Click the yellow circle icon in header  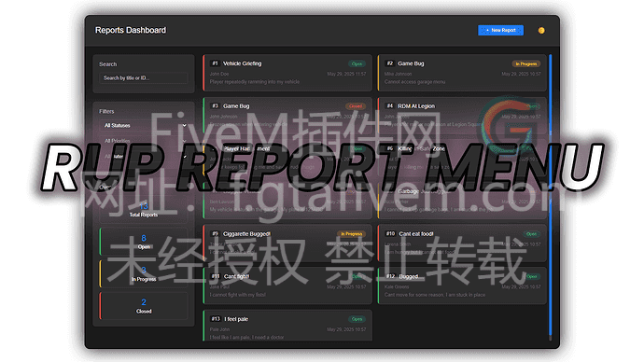pos(541,31)
